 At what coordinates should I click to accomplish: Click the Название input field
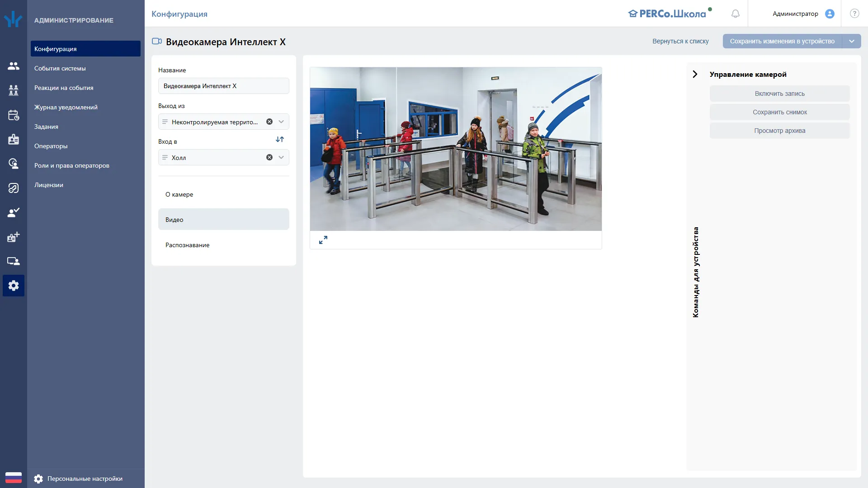pos(224,86)
